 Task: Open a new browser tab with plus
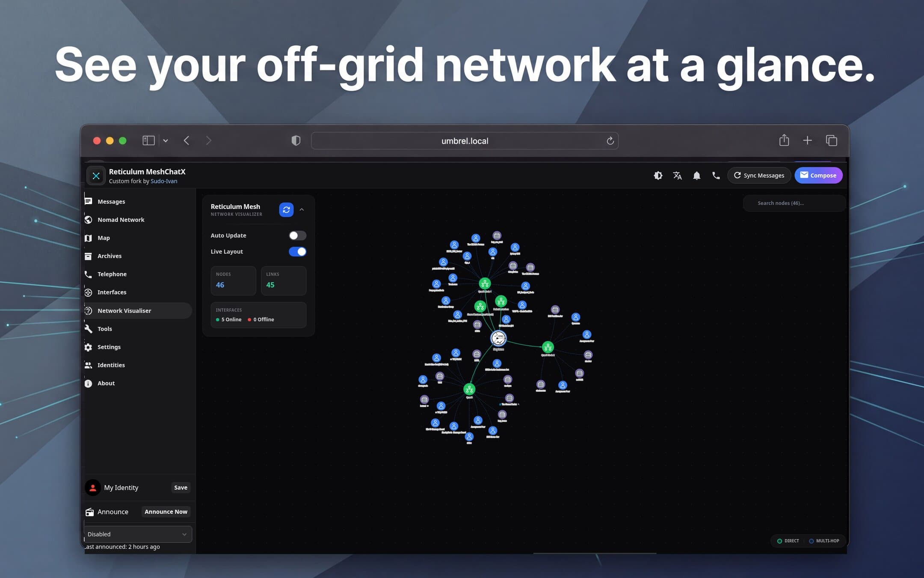(807, 140)
